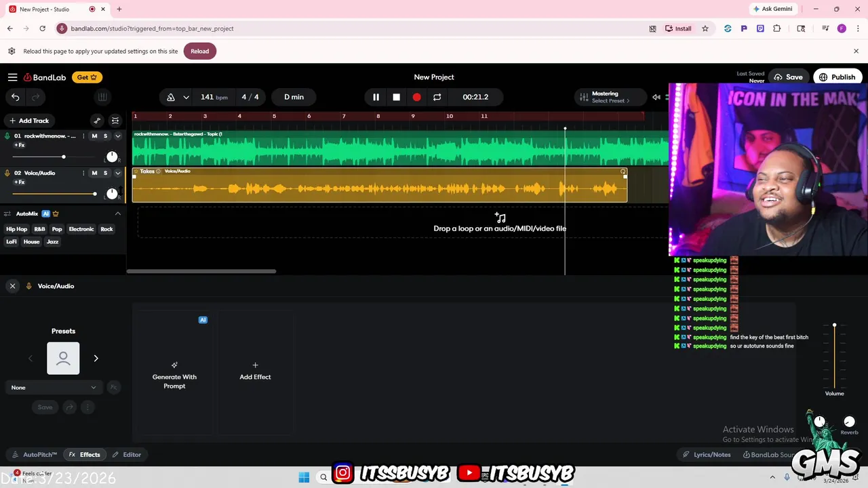Click the redo arrow icon
Image resolution: width=868 pixels, height=488 pixels.
(35, 97)
